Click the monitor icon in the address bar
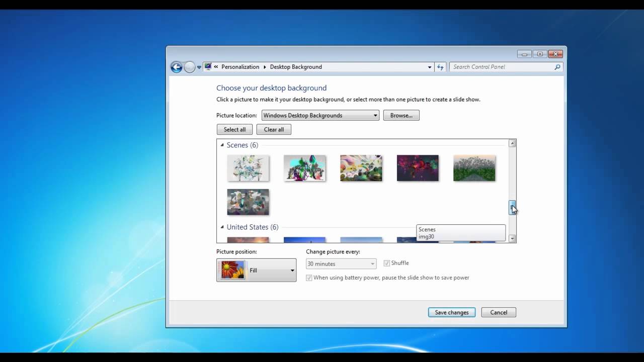The image size is (644, 362). pos(208,66)
